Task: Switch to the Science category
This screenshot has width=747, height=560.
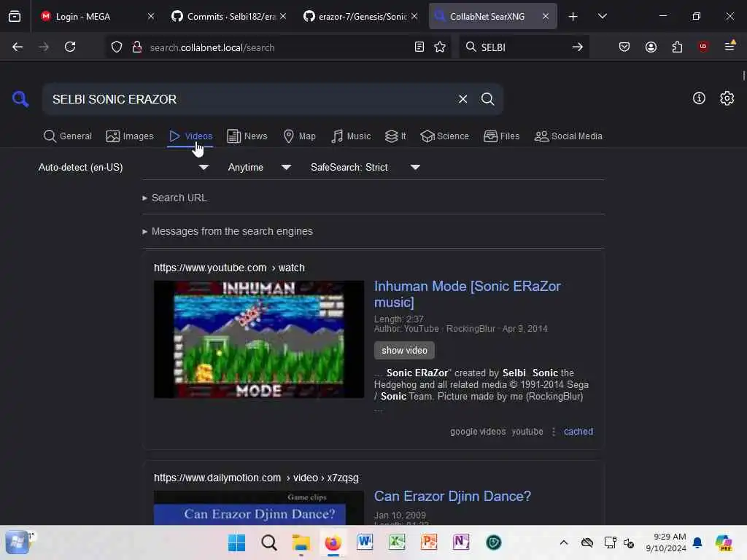Action: 444,136
